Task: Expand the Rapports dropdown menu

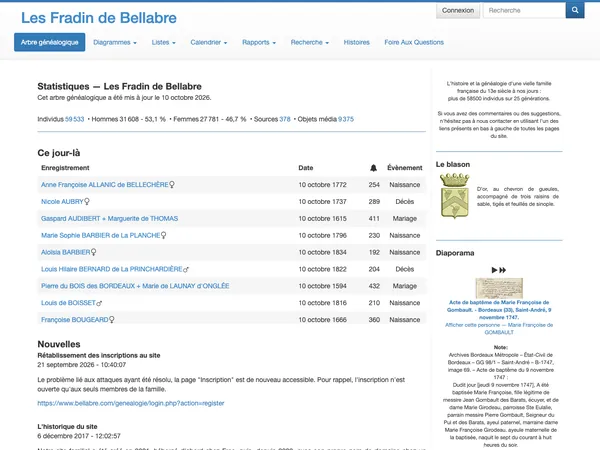Action: point(259,42)
